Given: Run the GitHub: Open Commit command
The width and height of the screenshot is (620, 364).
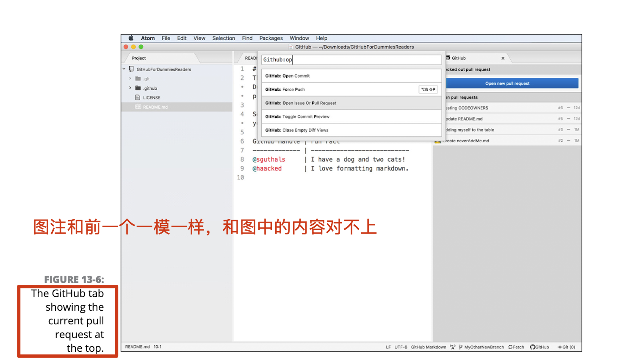Looking at the screenshot, I should 351,76.
